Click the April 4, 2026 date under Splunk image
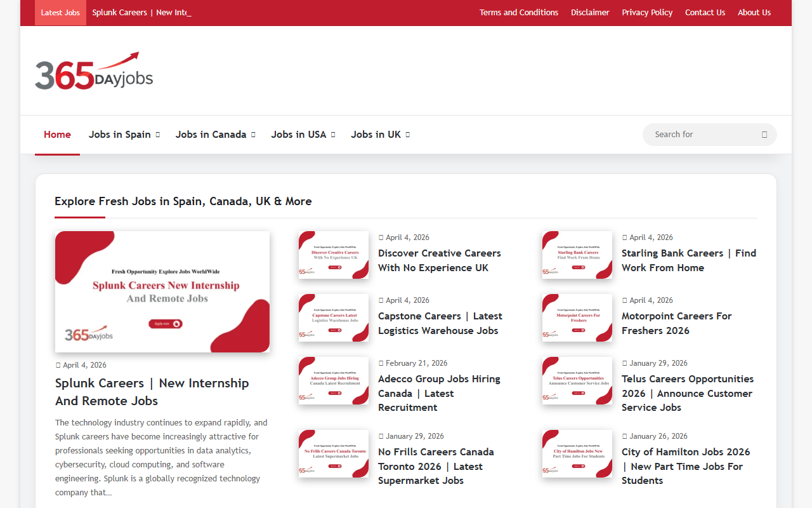This screenshot has height=508, width=812. [81, 365]
